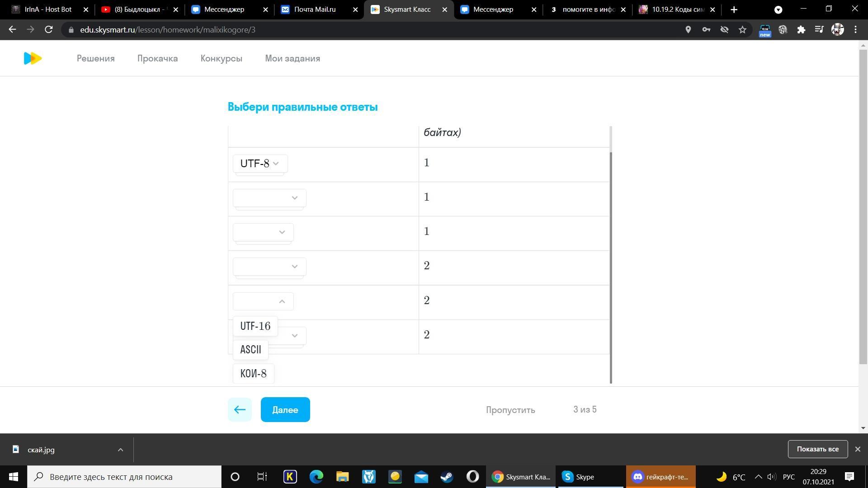Open Chrome profile avatar
Viewport: 868px width, 488px height.
(838, 30)
